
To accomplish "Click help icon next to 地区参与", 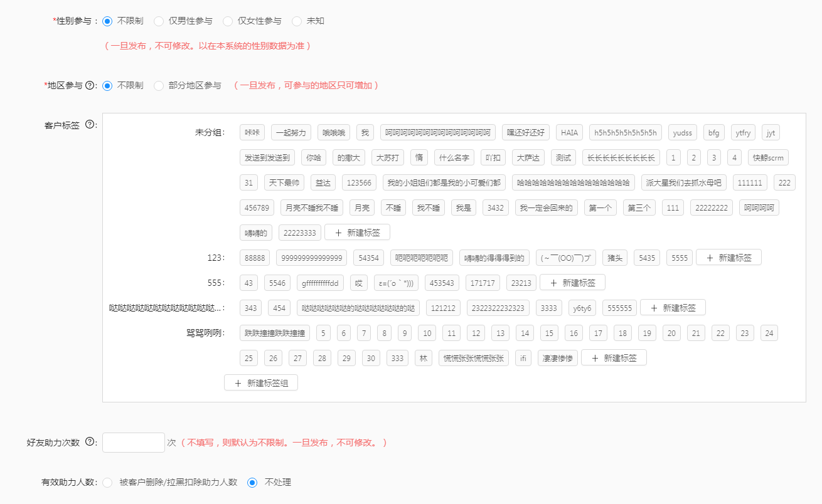I will [x=90, y=85].
